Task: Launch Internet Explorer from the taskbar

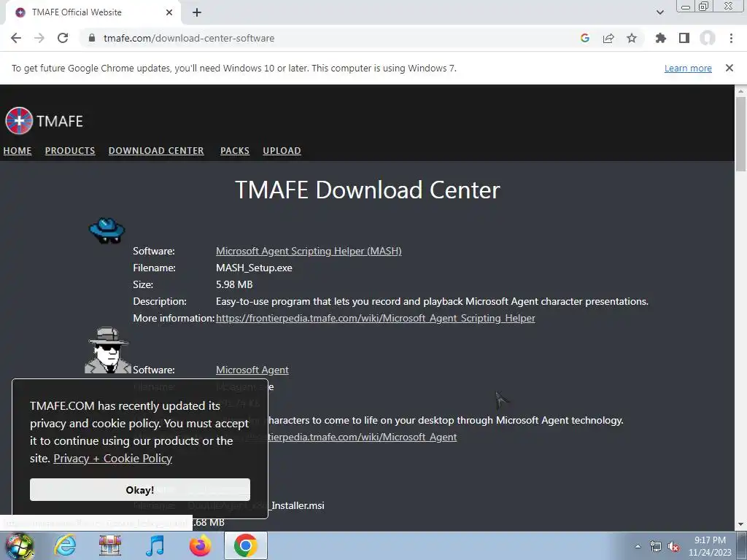Action: [64, 545]
